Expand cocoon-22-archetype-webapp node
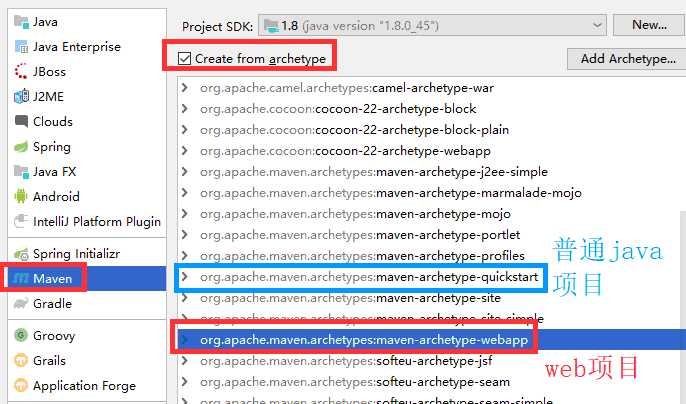The height and width of the screenshot is (404, 686). [x=185, y=151]
